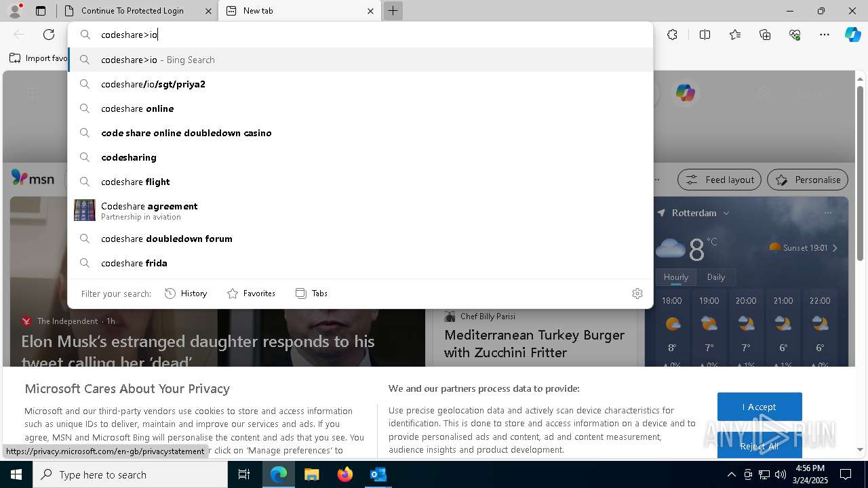Select 'codeshare>io - Bing Search' suggestion
The image size is (868, 488).
(x=360, y=60)
